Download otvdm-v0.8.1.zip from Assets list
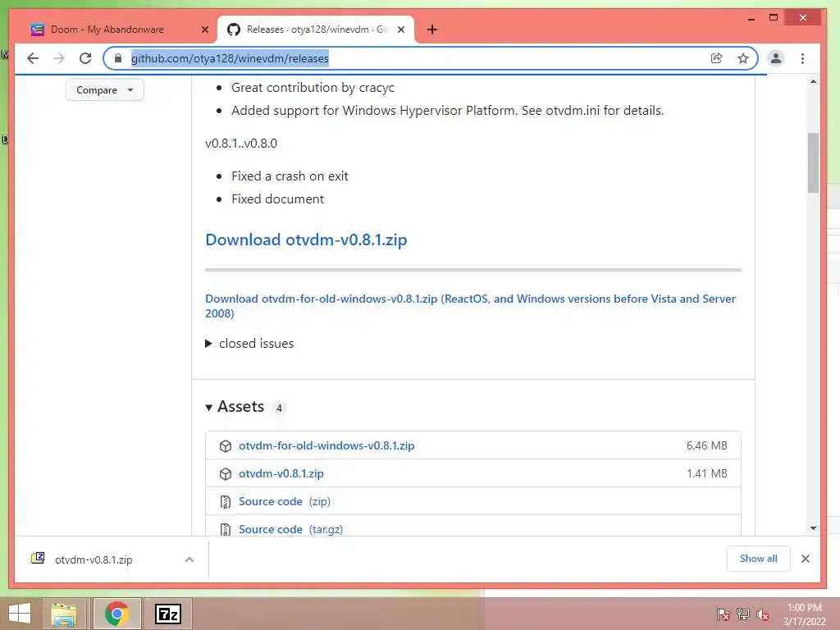Screen dimensions: 840x630 281,473
